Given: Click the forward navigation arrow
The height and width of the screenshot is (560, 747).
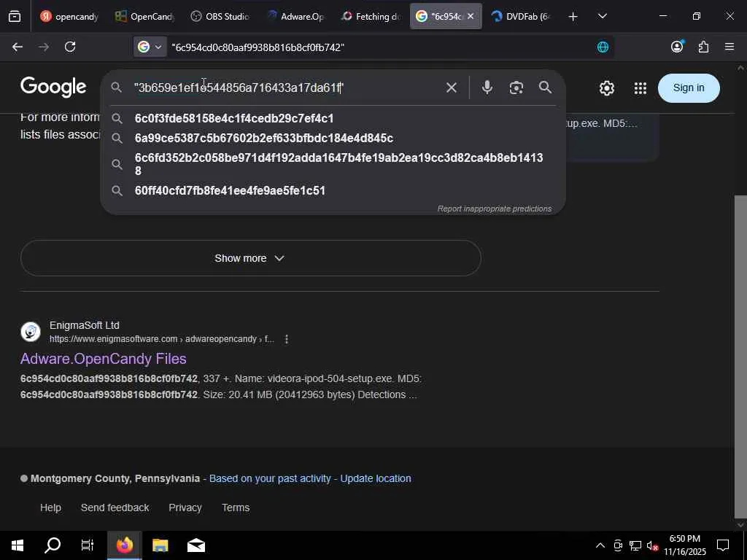Looking at the screenshot, I should [x=44, y=47].
